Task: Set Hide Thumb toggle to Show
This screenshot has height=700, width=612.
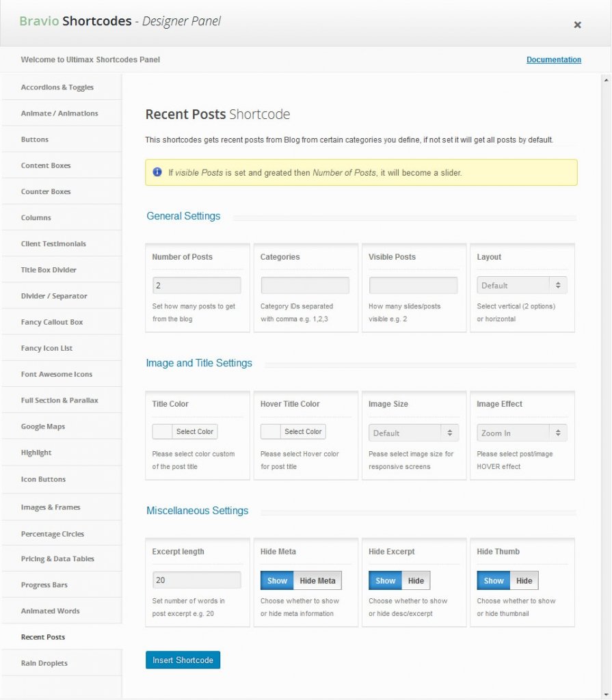Action: [x=494, y=581]
